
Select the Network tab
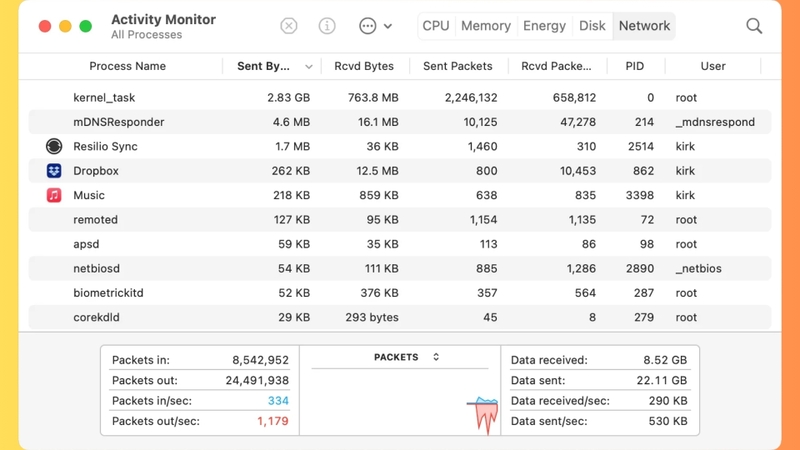tap(644, 26)
